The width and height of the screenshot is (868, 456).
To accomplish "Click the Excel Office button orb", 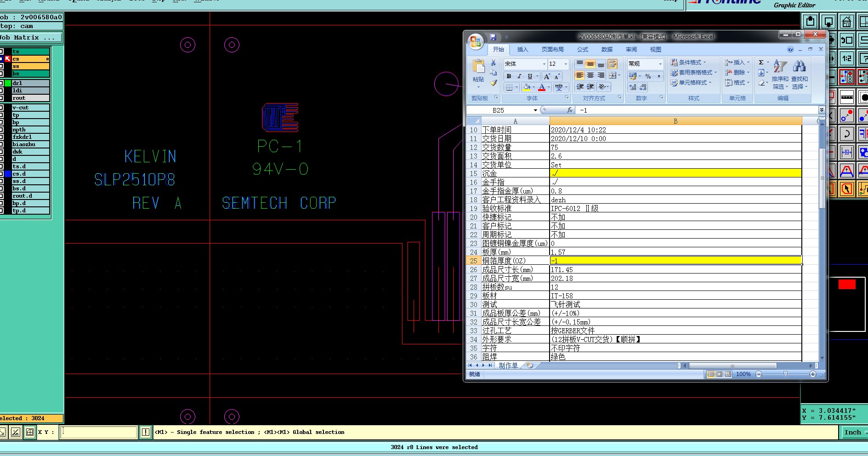I will coord(476,42).
